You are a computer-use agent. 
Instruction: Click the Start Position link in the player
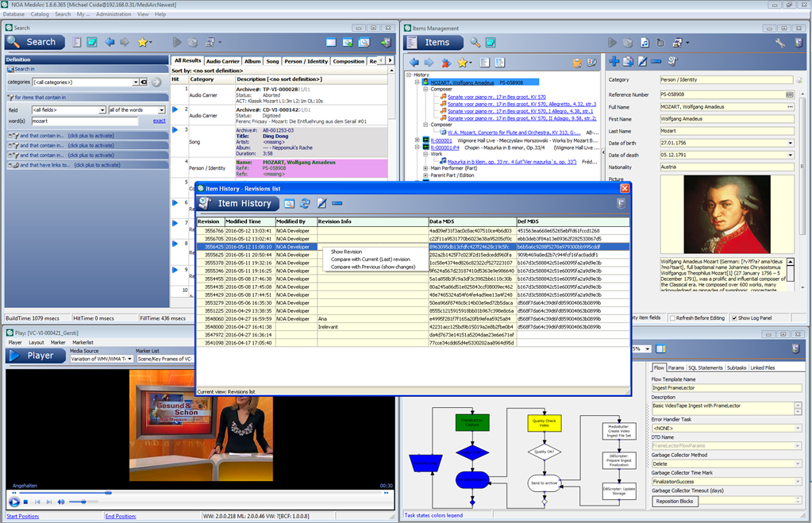tap(22, 516)
